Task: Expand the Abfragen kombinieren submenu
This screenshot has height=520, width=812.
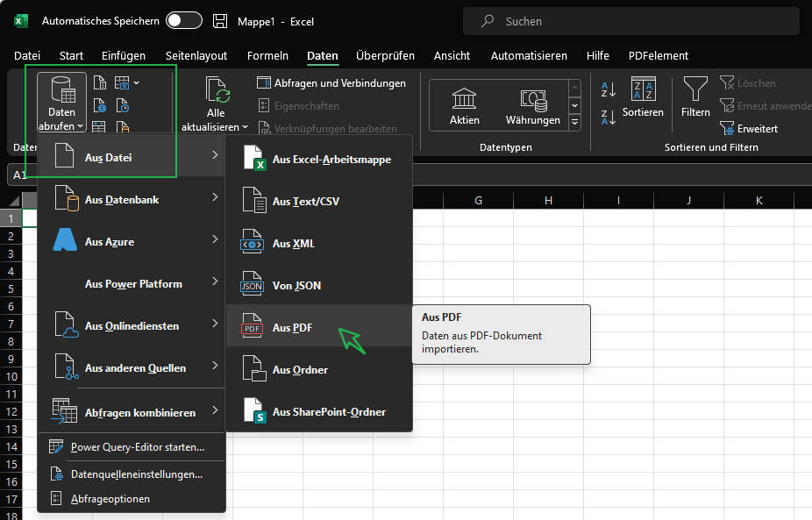Action: [x=132, y=412]
